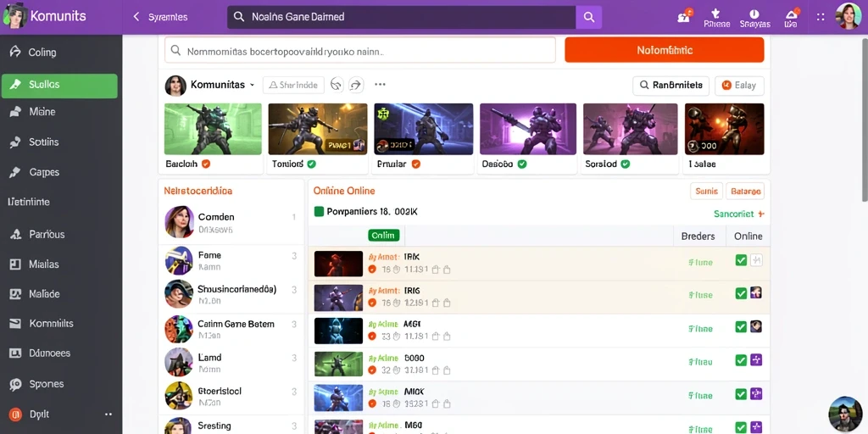Click the vertical scrollbar on the right
This screenshot has height=434, width=868.
coord(864,119)
